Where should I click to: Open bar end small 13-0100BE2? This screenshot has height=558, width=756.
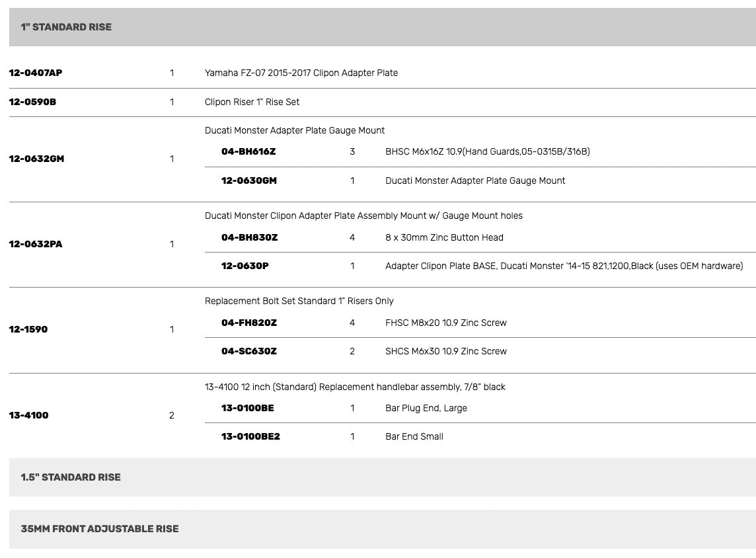(x=250, y=436)
